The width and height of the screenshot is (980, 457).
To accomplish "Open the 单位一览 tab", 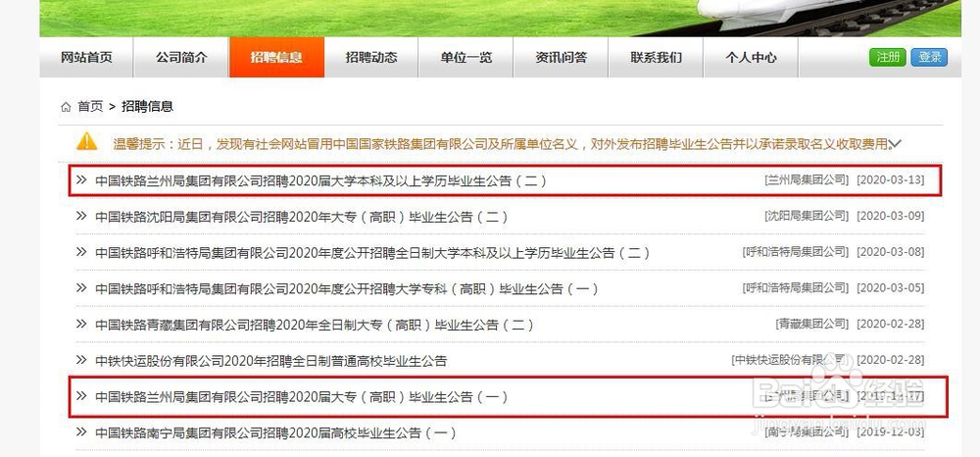I will [x=466, y=58].
